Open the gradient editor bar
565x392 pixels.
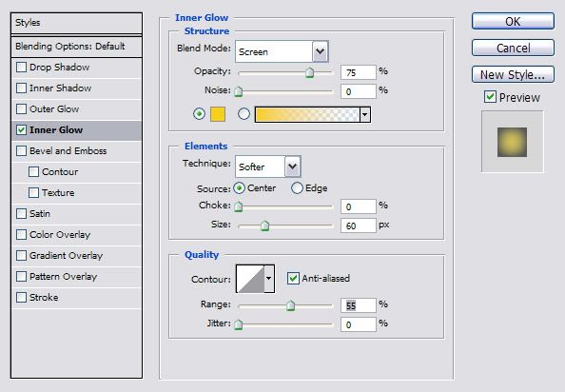point(307,114)
